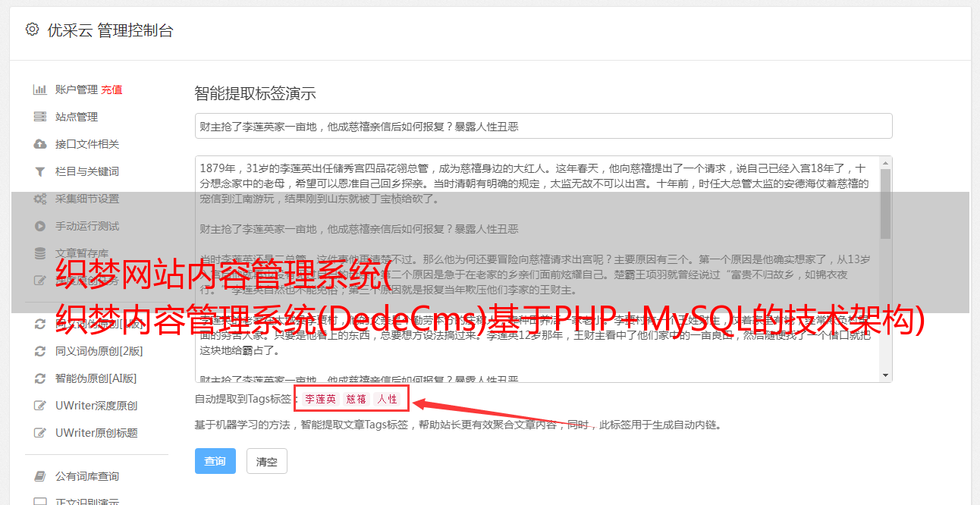Click the text area scrollbar thumb

pyautogui.click(x=886, y=204)
